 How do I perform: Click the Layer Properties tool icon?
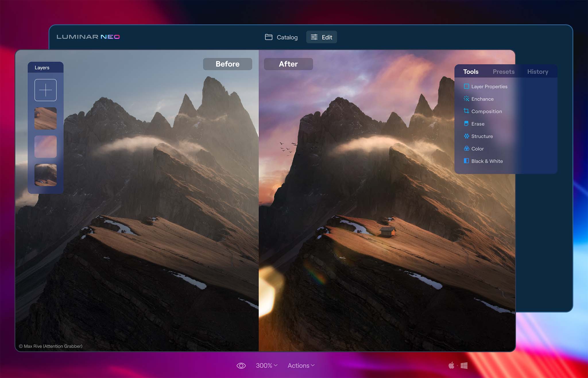point(466,86)
